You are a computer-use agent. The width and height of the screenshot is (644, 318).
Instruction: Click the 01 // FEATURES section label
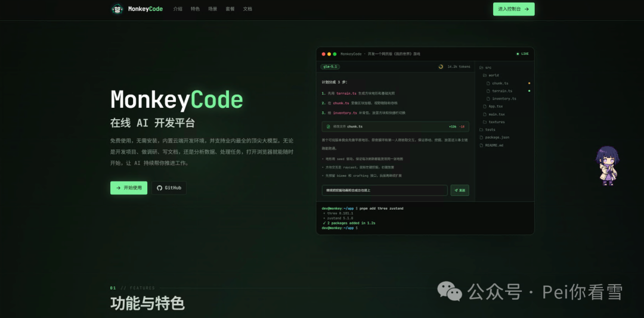pos(132,288)
